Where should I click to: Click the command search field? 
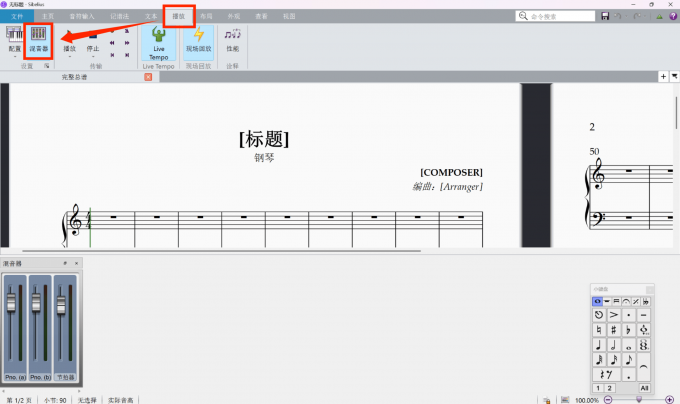(555, 16)
